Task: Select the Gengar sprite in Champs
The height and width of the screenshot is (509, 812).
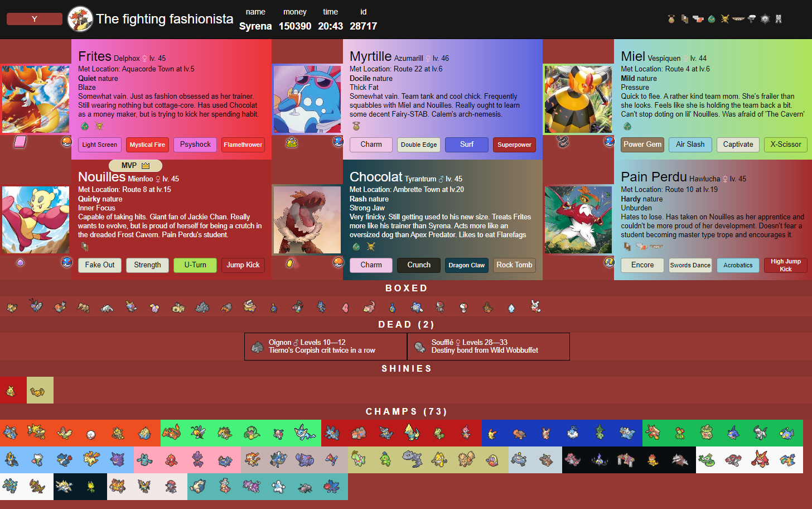Action: click(118, 459)
